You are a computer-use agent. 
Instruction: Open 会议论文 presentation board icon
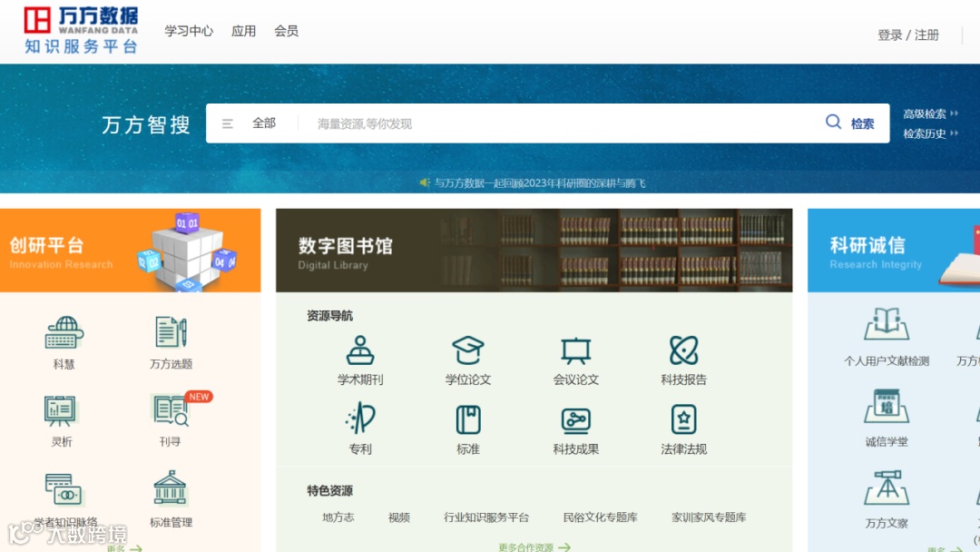tap(575, 350)
